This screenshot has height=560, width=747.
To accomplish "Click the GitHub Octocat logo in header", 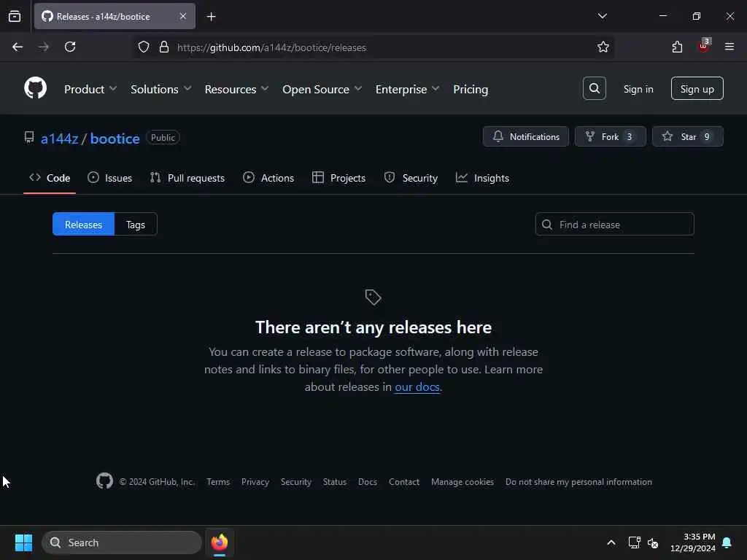I will (x=35, y=88).
